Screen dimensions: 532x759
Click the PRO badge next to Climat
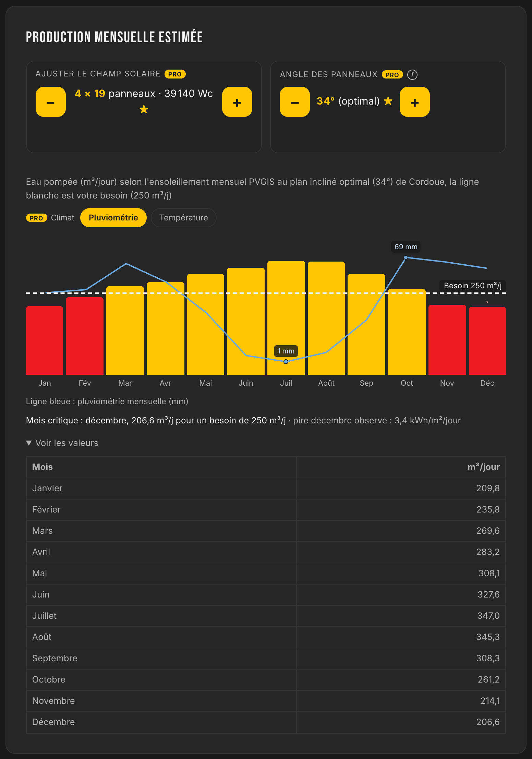point(37,218)
